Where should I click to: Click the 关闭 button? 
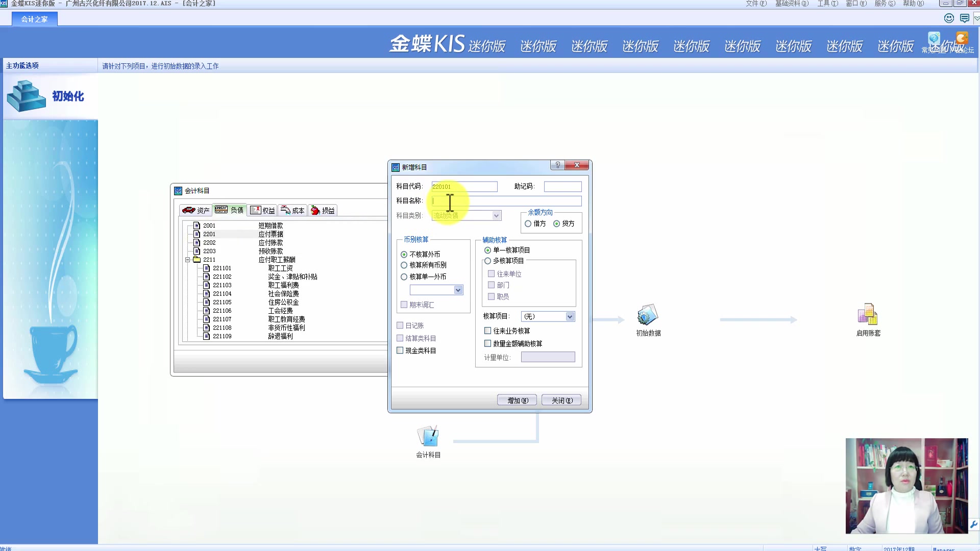pos(561,400)
